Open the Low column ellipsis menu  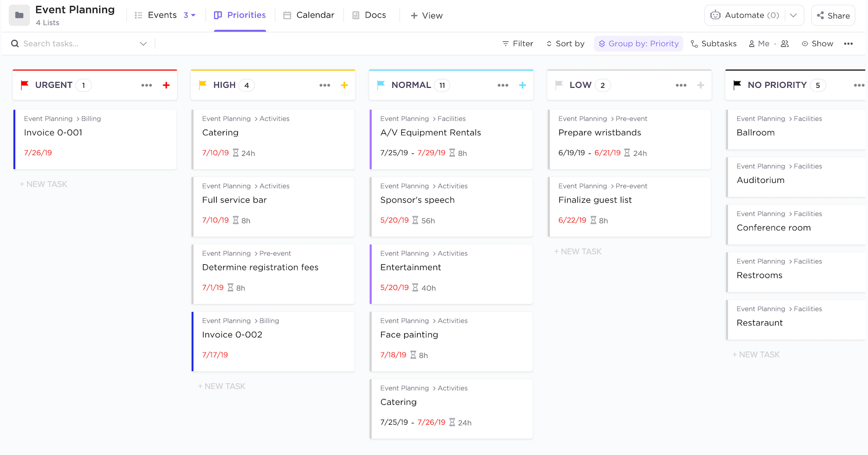coord(681,85)
